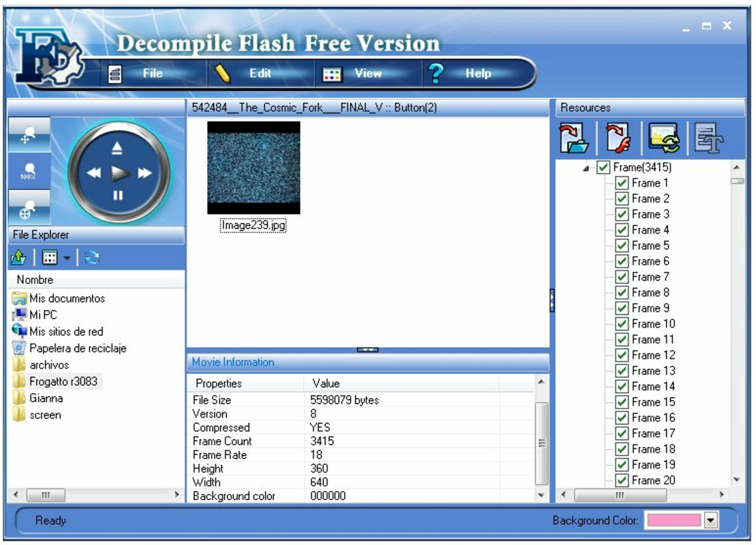Select the pan zoom tool
This screenshot has width=756, height=545.
click(29, 135)
